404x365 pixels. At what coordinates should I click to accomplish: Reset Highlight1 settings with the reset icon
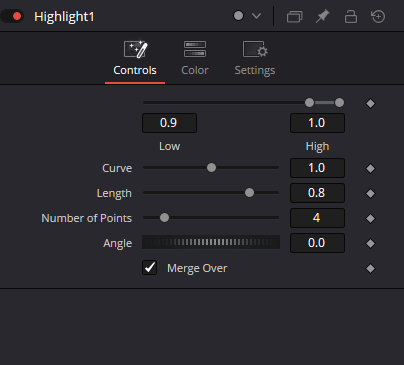coord(378,16)
